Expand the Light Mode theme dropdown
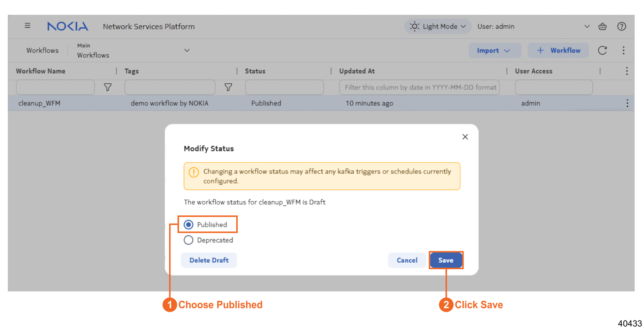 point(438,26)
